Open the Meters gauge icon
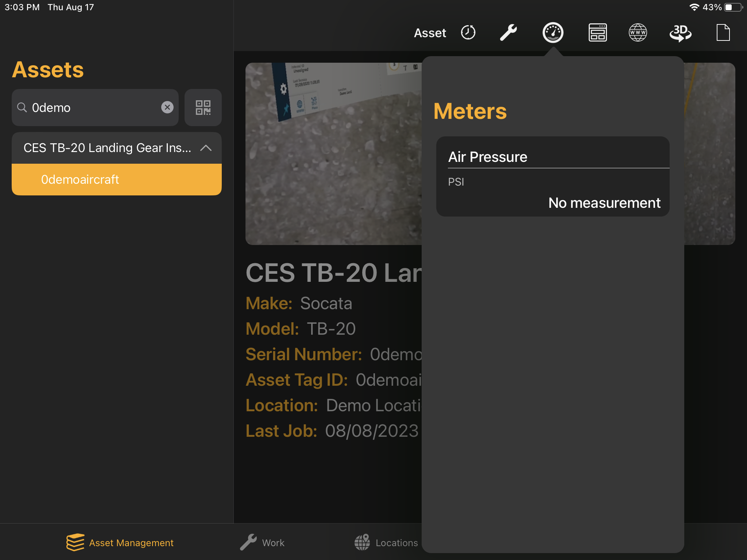The width and height of the screenshot is (747, 560). [x=553, y=32]
